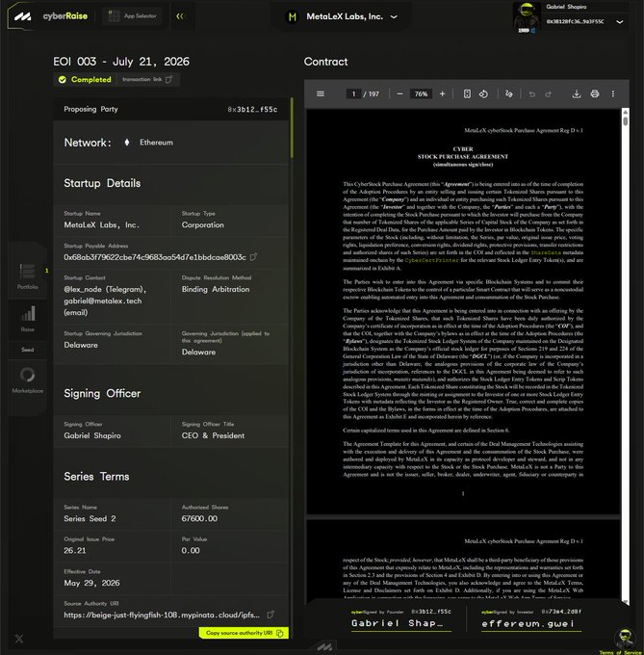Screen dimensions: 644x655
Task: Click the wallet address 0x3B12 in header
Action: click(575, 22)
